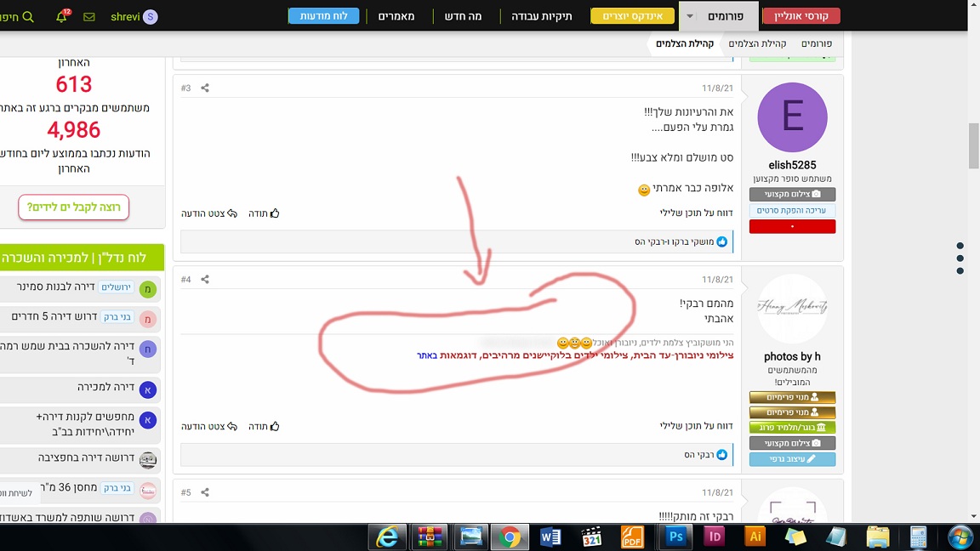Open listing דירה למכירה
This screenshot has width=980, height=551.
click(105, 388)
